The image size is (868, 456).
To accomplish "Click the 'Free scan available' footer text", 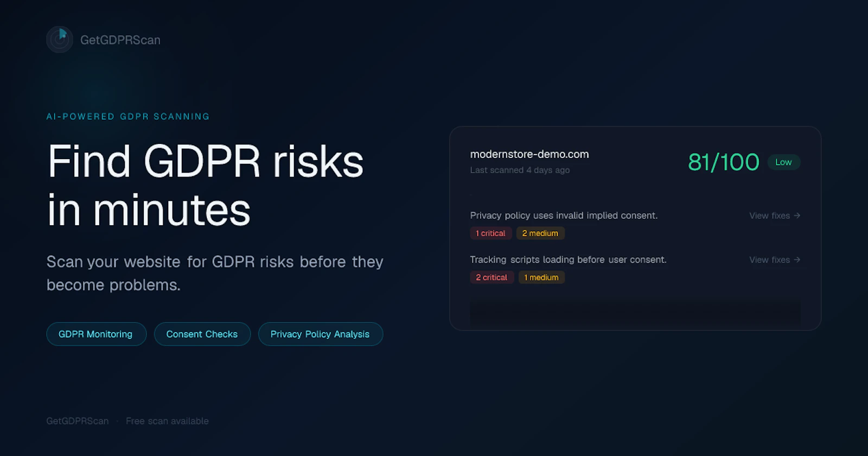I will pos(167,421).
